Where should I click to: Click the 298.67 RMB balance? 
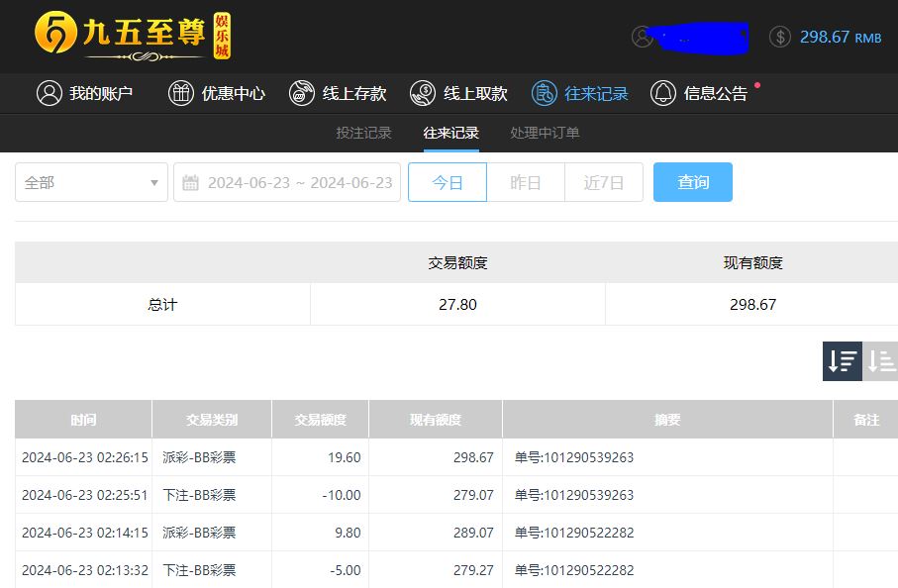coord(840,37)
